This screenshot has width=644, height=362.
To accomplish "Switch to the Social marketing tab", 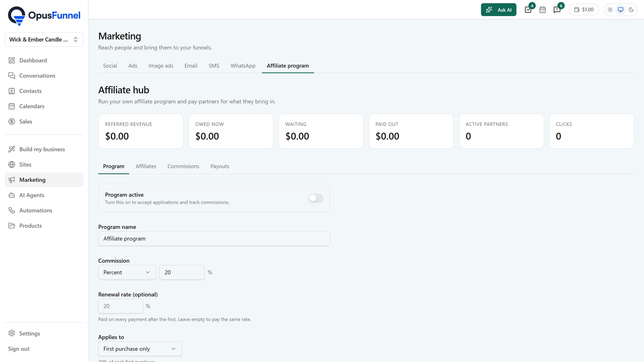I will 110,66.
